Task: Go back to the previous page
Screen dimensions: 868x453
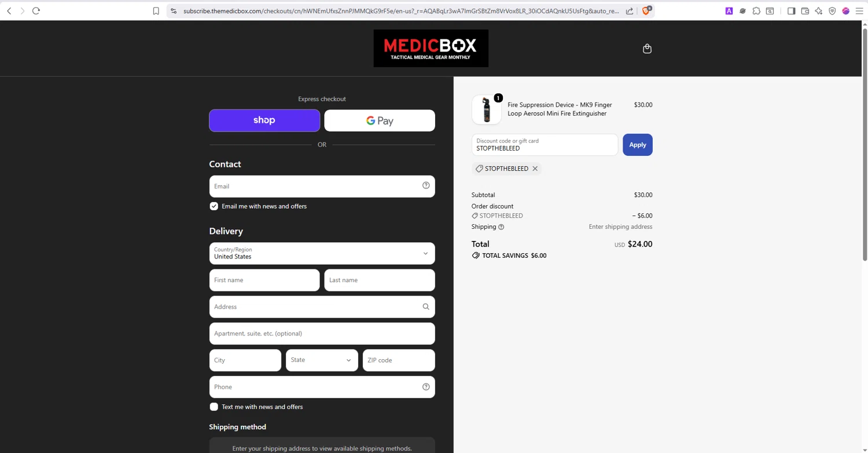Action: [9, 11]
